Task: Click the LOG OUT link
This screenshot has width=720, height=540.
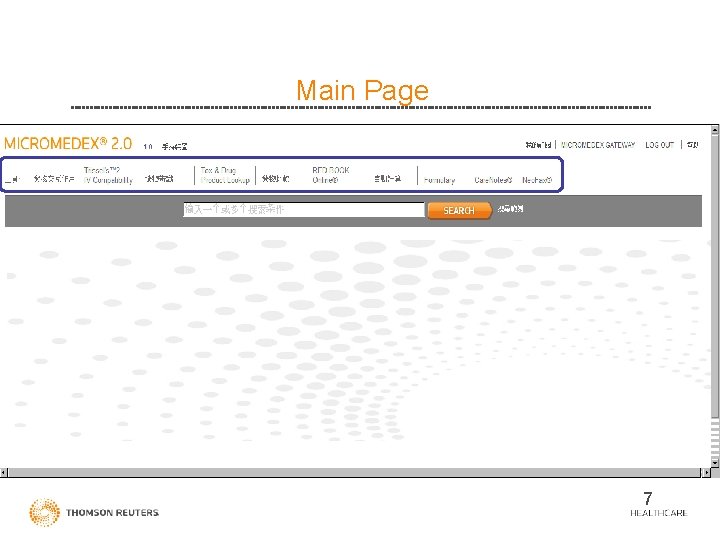Action: [659, 145]
